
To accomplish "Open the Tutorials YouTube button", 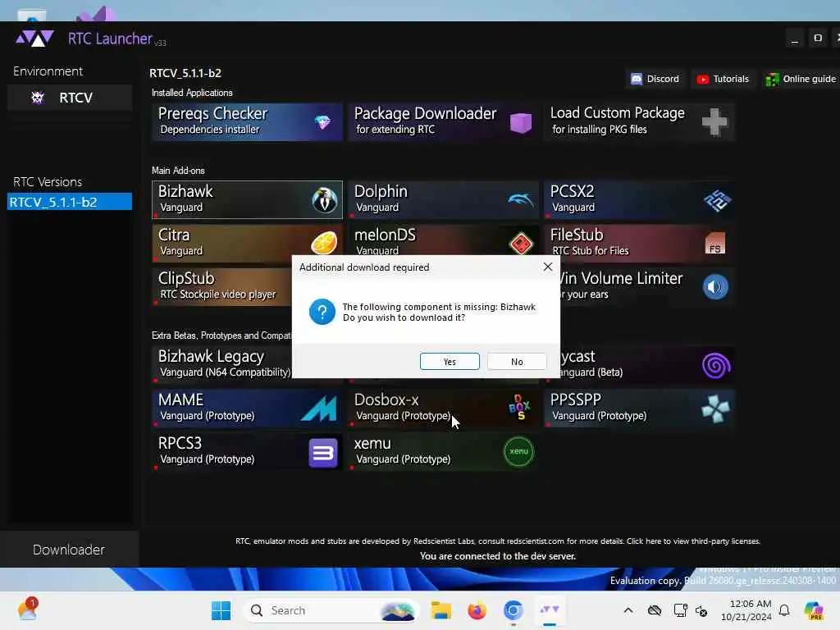I will (x=723, y=79).
